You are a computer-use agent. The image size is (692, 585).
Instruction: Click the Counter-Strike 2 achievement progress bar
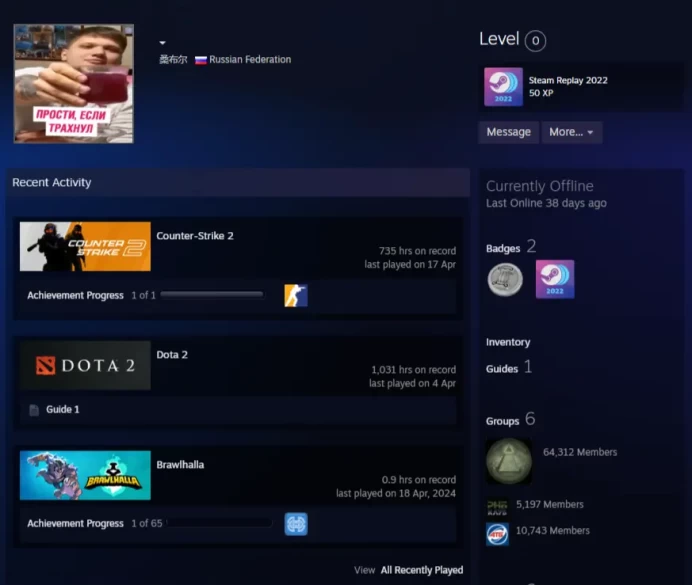tap(212, 295)
